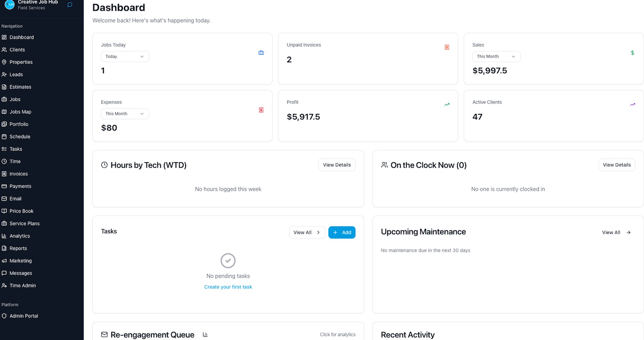Open the Today dropdown on Jobs Today card
The image size is (644, 340).
pyautogui.click(x=125, y=56)
